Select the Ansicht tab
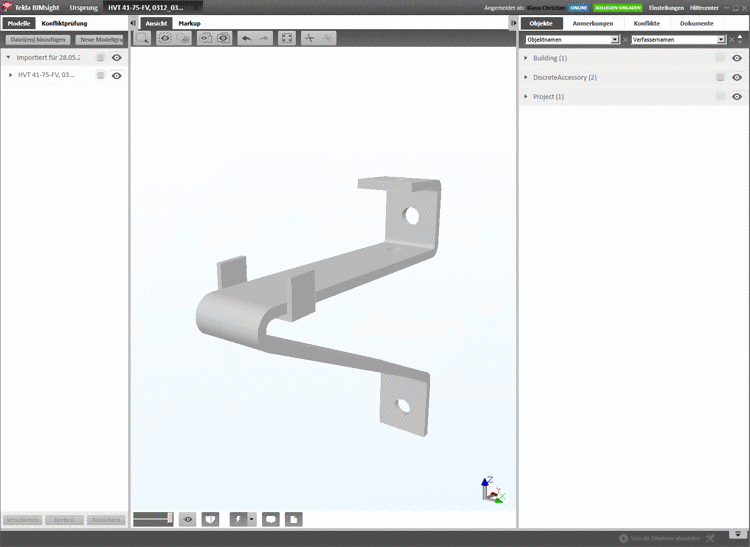Screen dimensions: 750x547 click(x=156, y=23)
